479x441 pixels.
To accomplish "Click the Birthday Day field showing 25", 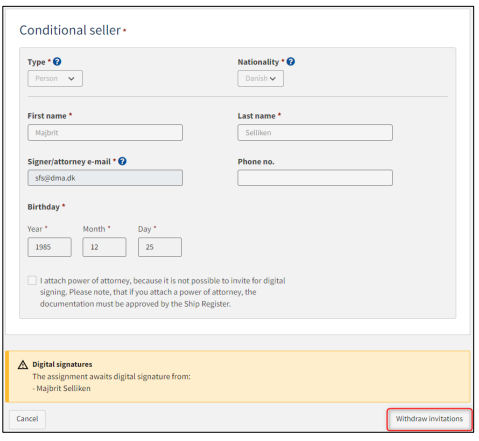I will pos(160,247).
